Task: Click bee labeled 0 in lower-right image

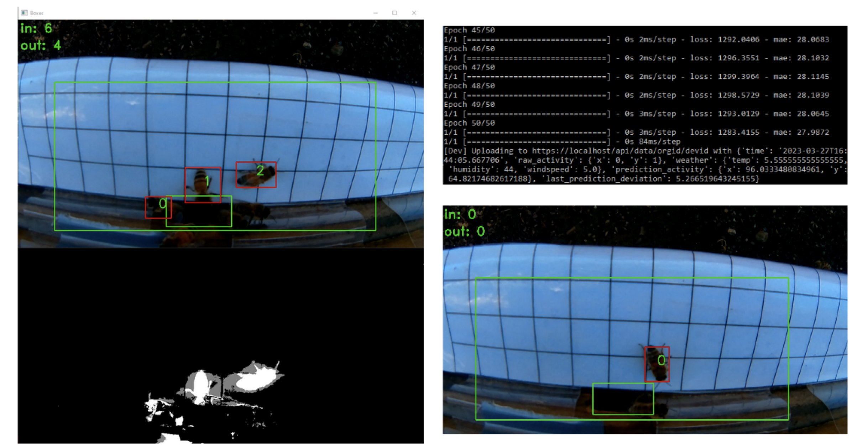Action: (x=657, y=364)
